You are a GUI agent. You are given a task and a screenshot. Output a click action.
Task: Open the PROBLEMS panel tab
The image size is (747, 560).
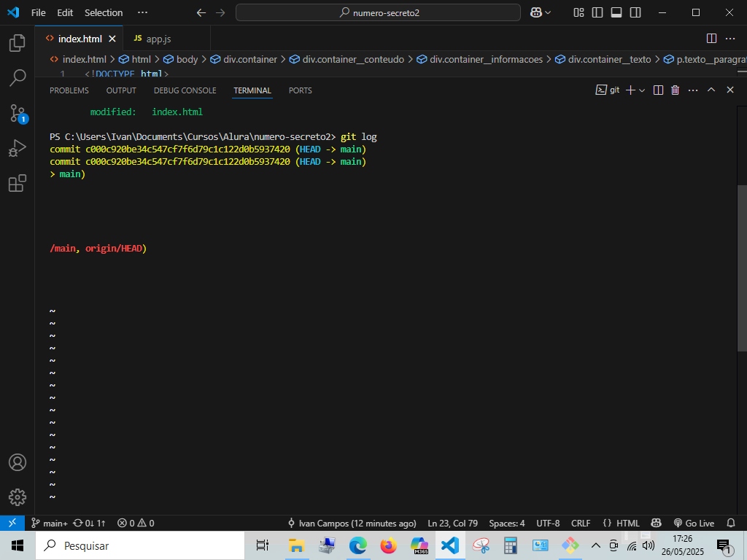(69, 90)
